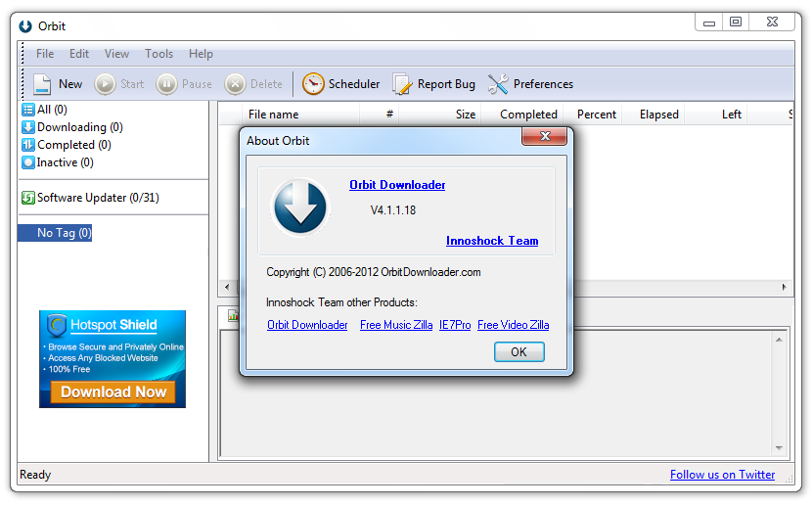
Task: Sort by Elapsed column header
Action: pyautogui.click(x=658, y=115)
